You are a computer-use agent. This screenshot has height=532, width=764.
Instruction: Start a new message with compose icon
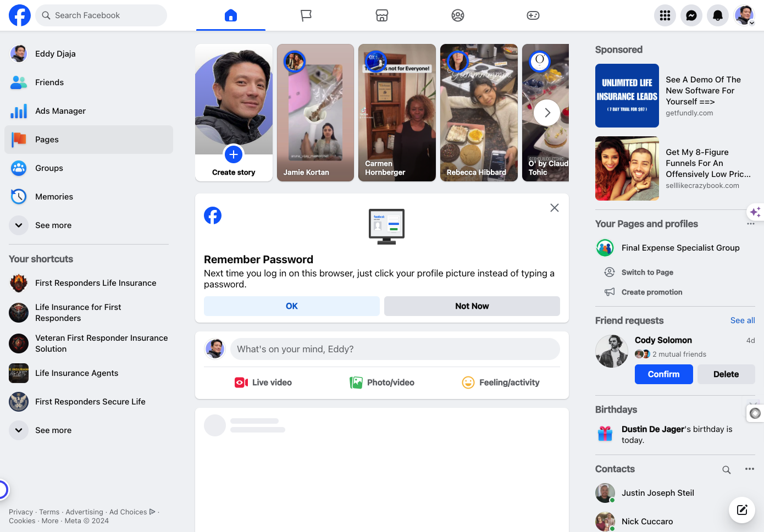[x=742, y=510]
